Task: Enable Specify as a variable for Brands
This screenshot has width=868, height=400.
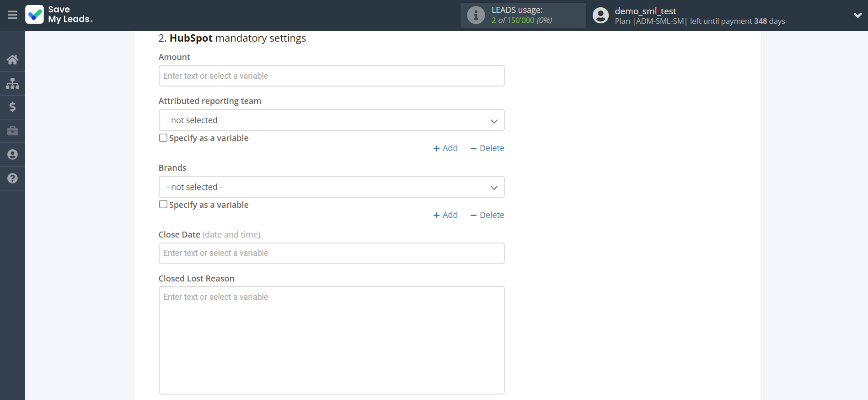Action: point(163,205)
